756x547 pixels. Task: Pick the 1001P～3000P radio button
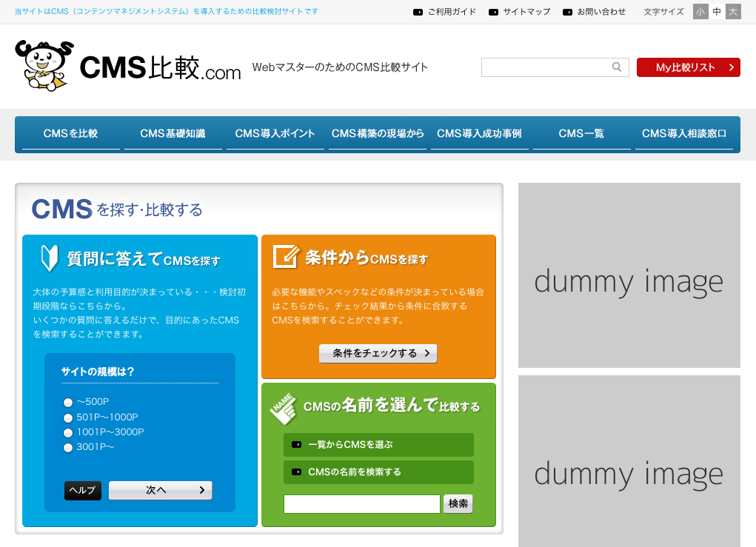pyautogui.click(x=68, y=432)
